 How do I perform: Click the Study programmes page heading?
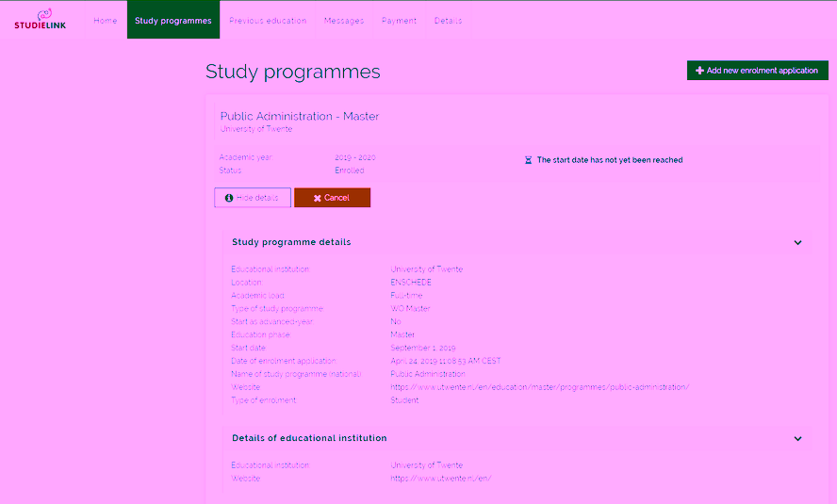(292, 72)
